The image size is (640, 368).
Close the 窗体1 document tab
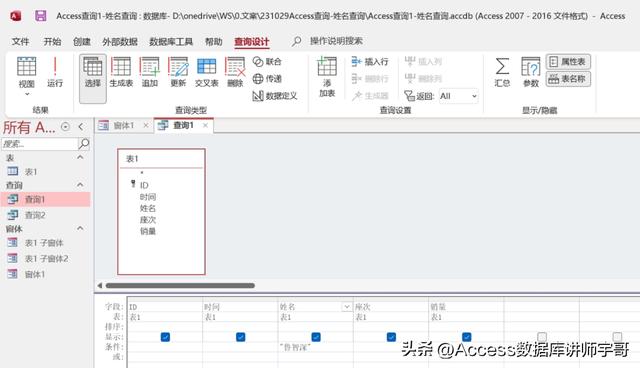[146, 125]
